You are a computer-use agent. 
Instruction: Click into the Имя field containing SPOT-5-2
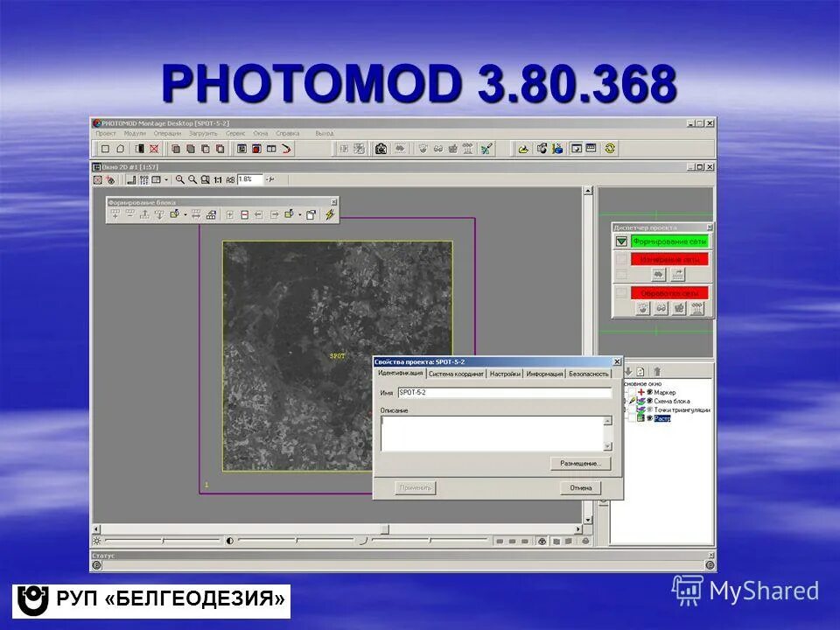505,393
